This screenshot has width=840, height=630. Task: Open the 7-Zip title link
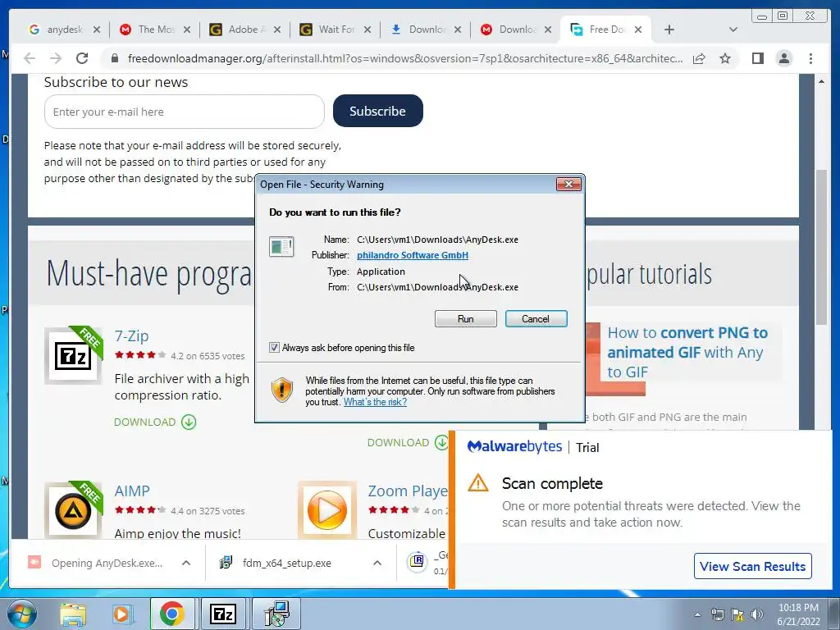(132, 336)
